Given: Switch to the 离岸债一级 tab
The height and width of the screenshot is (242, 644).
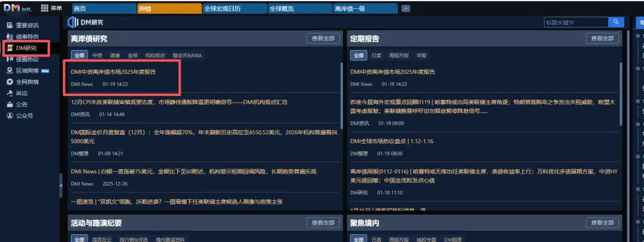Looking at the screenshot, I should (365, 8).
